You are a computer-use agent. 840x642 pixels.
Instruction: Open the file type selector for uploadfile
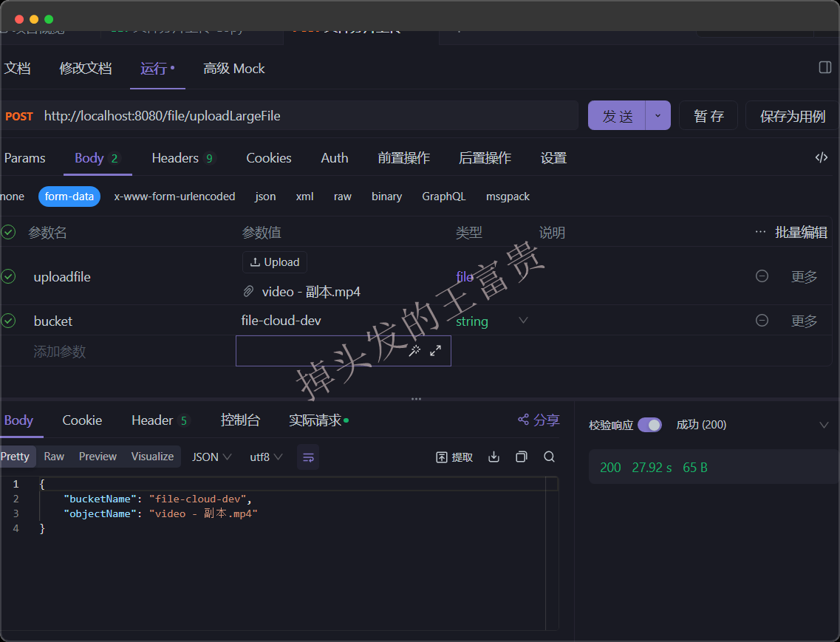click(465, 276)
